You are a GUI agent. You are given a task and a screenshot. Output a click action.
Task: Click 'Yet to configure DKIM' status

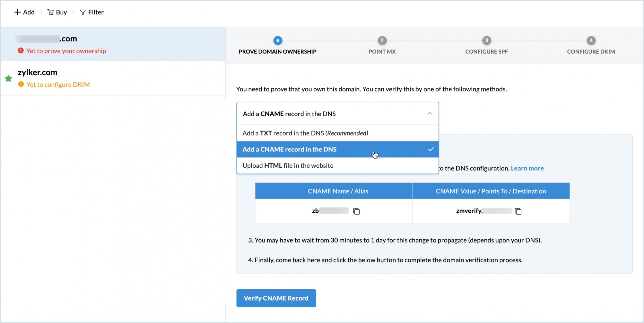point(58,84)
